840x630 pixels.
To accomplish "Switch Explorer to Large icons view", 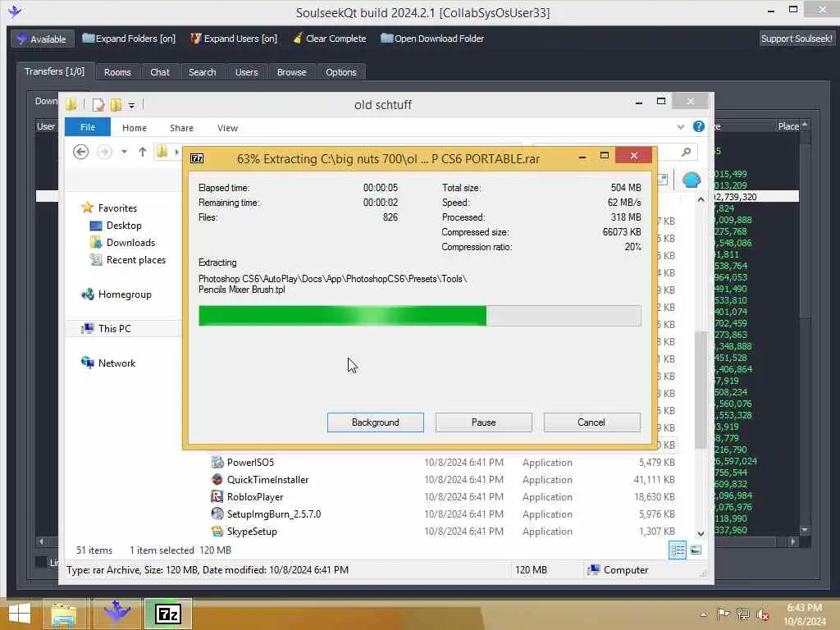I will (696, 550).
